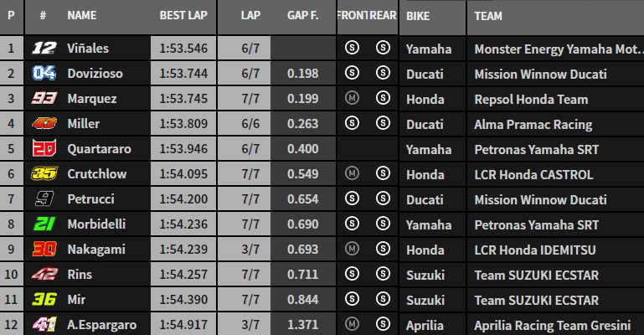Click Marquez's medium front tyre icon
Viewport: 644px width, 335px height.
tap(352, 99)
